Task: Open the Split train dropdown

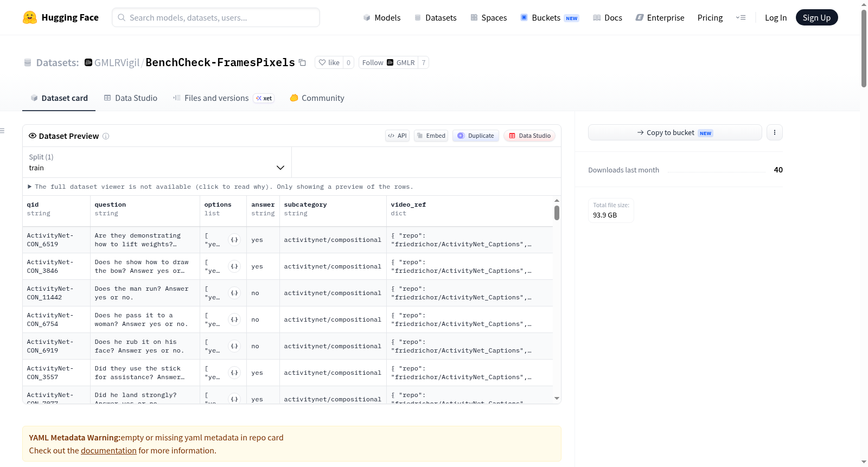Action: point(157,162)
